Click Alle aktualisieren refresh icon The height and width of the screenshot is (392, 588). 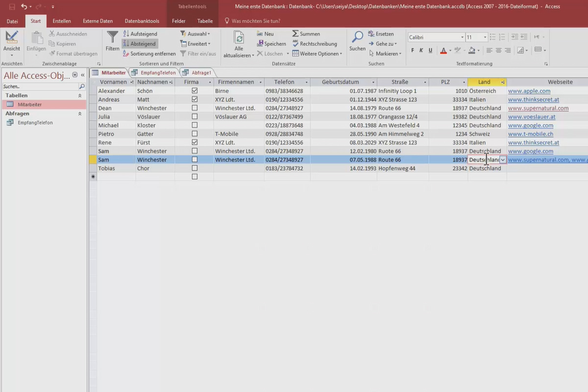pyautogui.click(x=239, y=39)
